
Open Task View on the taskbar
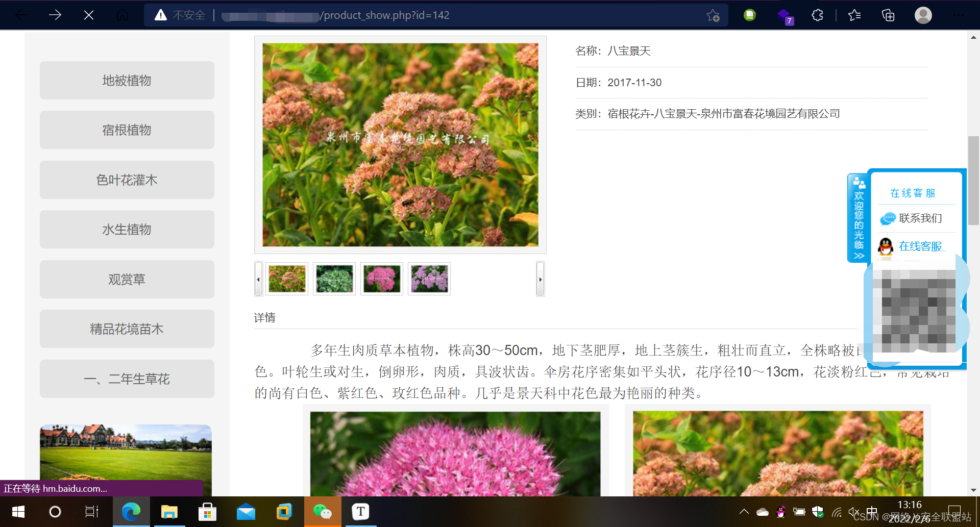[91, 512]
